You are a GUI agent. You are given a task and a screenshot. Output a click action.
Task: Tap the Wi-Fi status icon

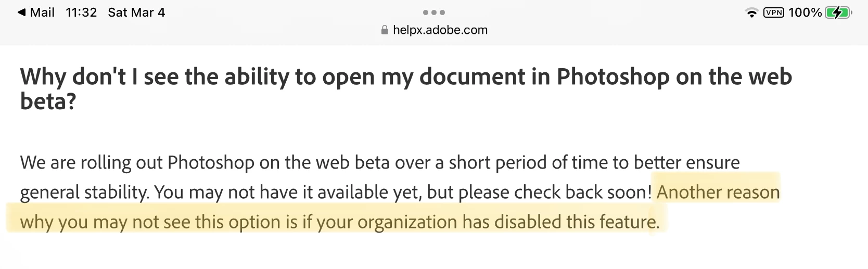pos(751,13)
